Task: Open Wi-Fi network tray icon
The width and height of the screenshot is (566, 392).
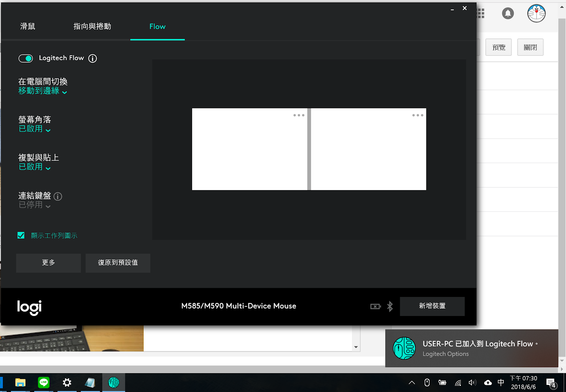Action: [458, 382]
